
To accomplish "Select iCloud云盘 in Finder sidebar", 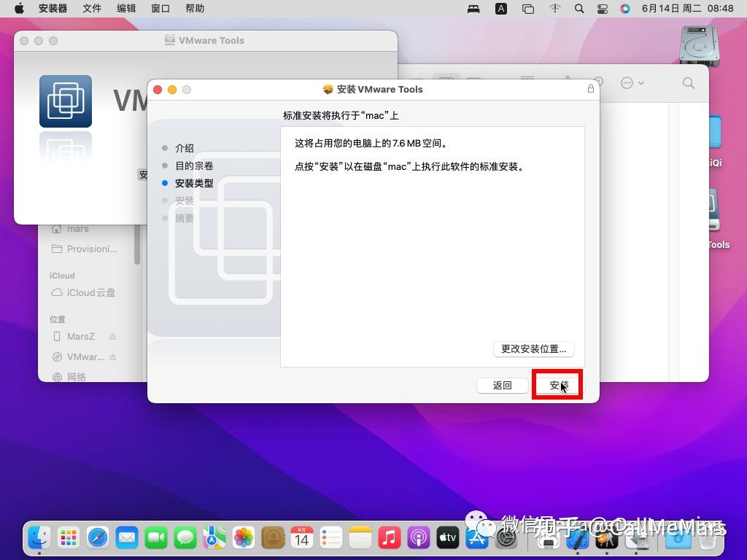I will (x=84, y=292).
